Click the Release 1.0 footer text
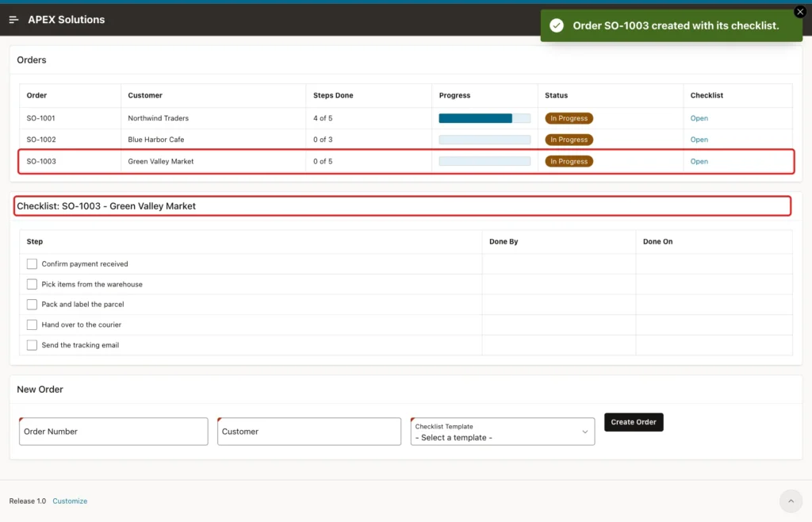The image size is (812, 522). click(28, 501)
